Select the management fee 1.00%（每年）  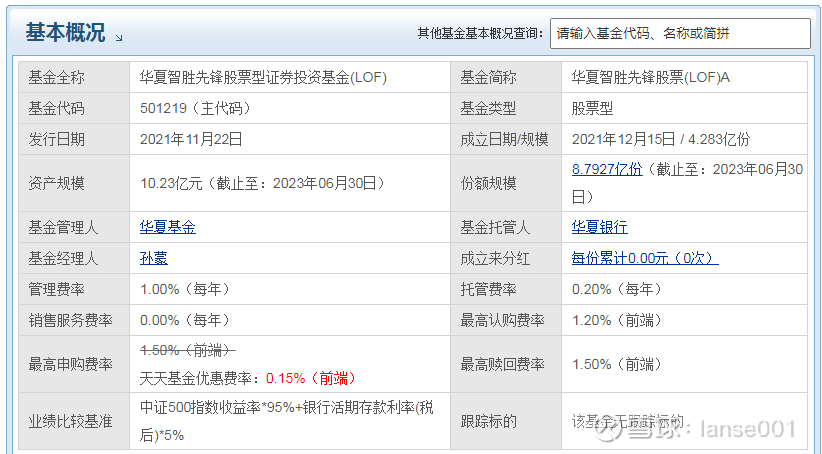pyautogui.click(x=185, y=289)
